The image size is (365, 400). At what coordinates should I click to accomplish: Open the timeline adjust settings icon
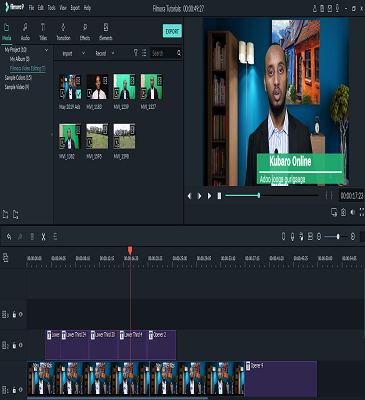tap(55, 237)
